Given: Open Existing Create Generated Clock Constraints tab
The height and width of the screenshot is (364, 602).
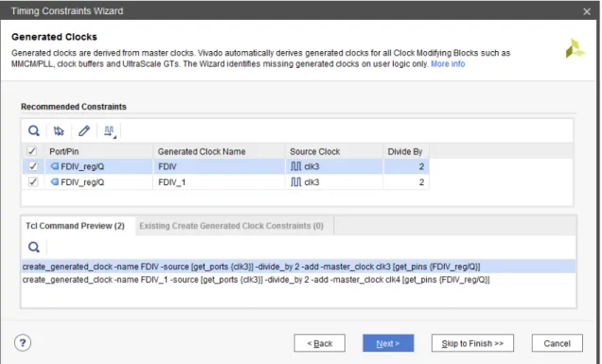Looking at the screenshot, I should click(x=232, y=226).
